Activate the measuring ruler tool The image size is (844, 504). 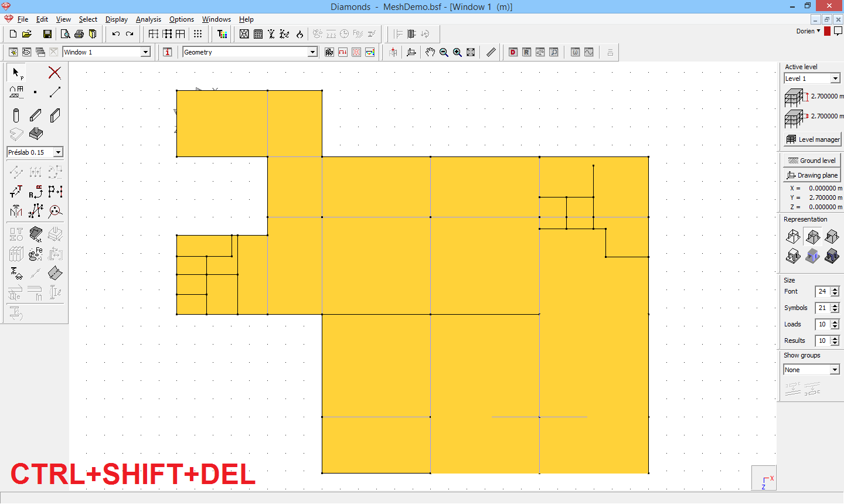pos(491,52)
